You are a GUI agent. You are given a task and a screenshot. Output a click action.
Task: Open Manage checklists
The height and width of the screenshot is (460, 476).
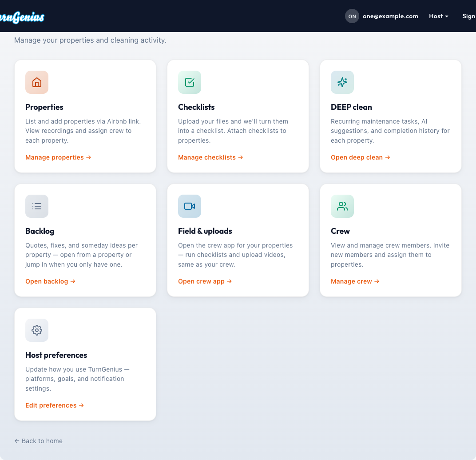tap(210, 157)
